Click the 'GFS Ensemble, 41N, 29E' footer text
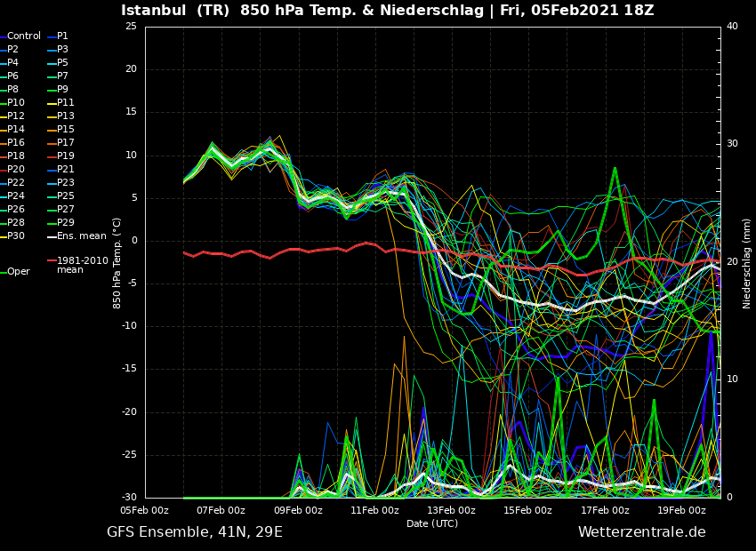 (x=195, y=532)
